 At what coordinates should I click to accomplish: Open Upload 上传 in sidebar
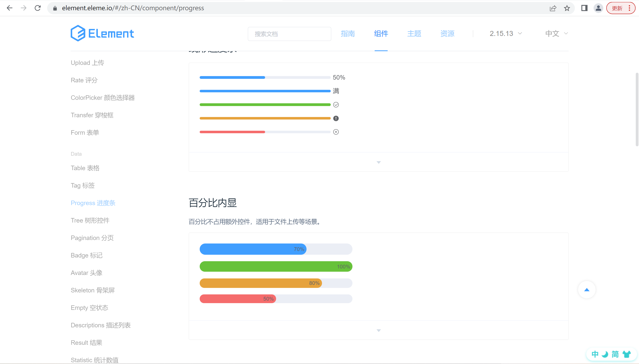[87, 63]
